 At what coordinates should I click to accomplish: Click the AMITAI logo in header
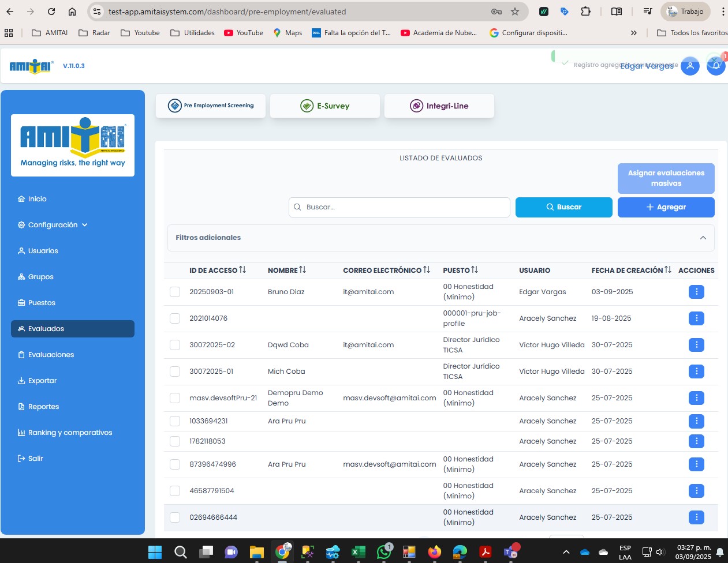32,66
